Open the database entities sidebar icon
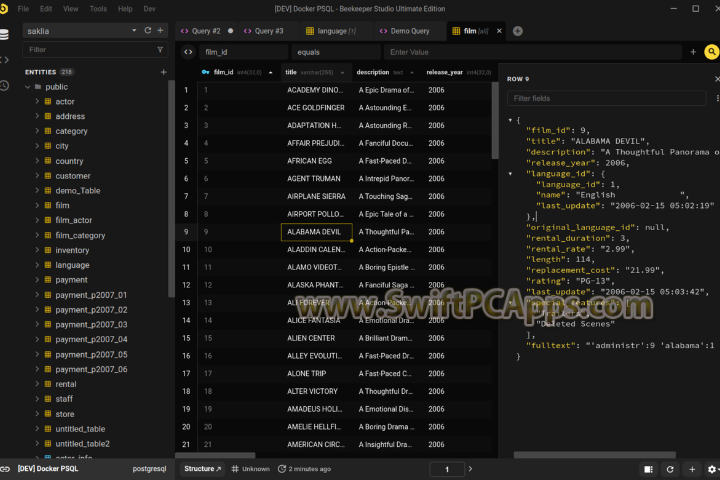The height and width of the screenshot is (480, 720). 4,34
